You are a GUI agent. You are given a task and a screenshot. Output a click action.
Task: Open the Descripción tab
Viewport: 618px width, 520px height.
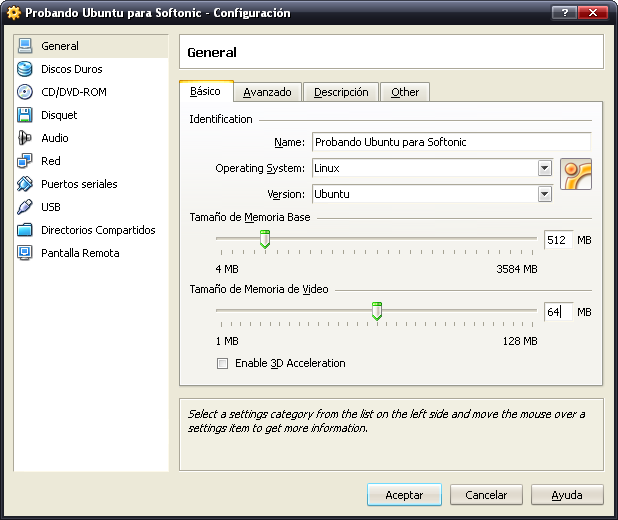(x=341, y=92)
